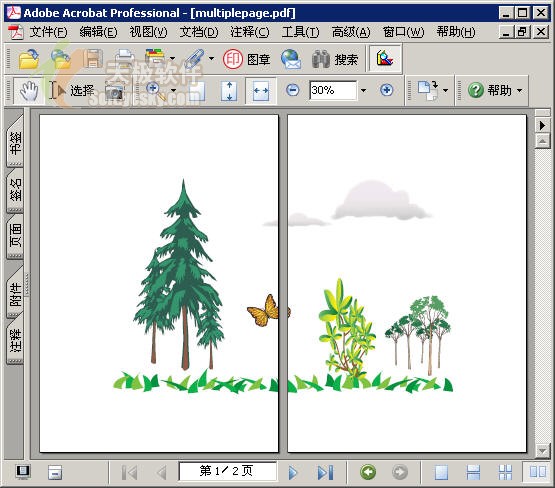Open the 窗口(W) menu

click(x=403, y=32)
